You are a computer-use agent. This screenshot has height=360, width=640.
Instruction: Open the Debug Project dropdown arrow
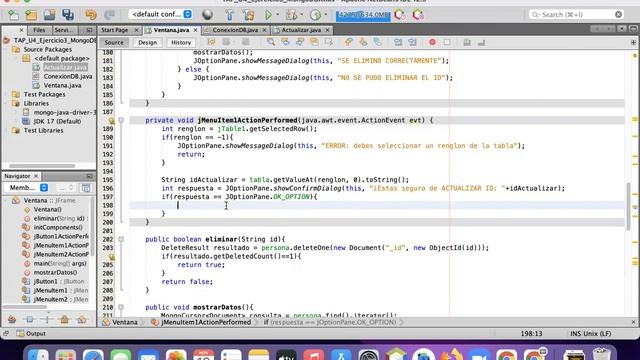[302, 15]
